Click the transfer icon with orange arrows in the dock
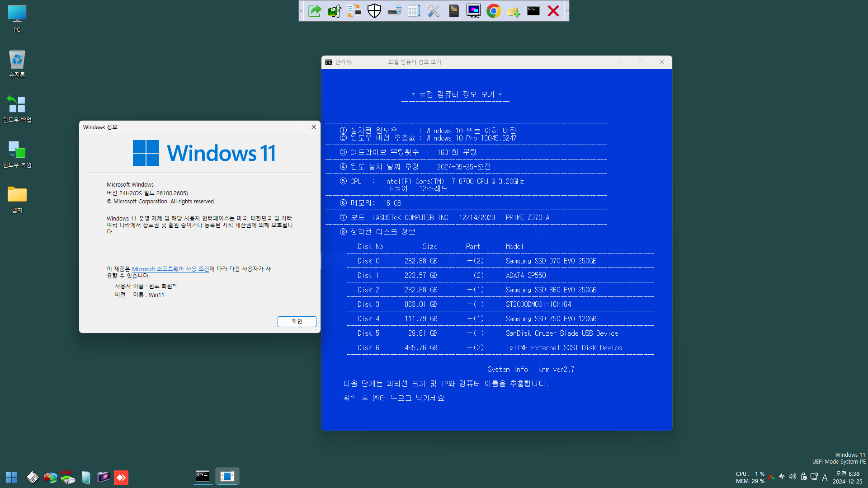Screen dimensions: 868x488 coord(354,11)
